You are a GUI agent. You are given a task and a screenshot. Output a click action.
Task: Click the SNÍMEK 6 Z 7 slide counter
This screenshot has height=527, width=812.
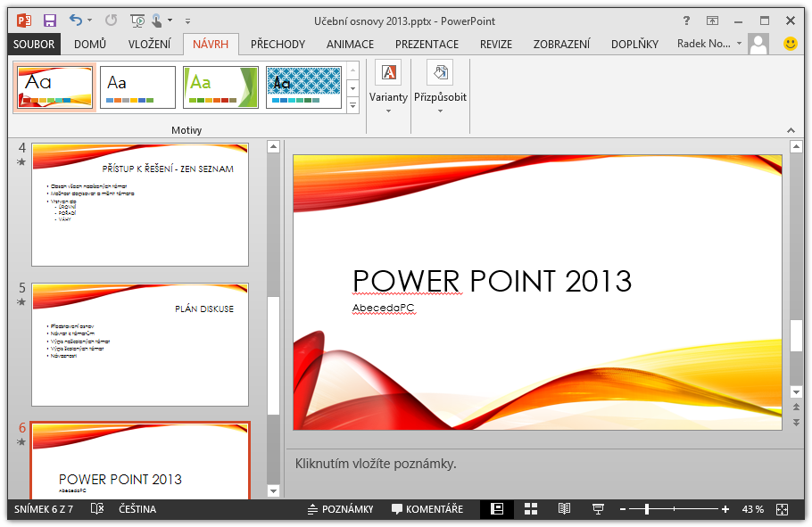coord(44,509)
